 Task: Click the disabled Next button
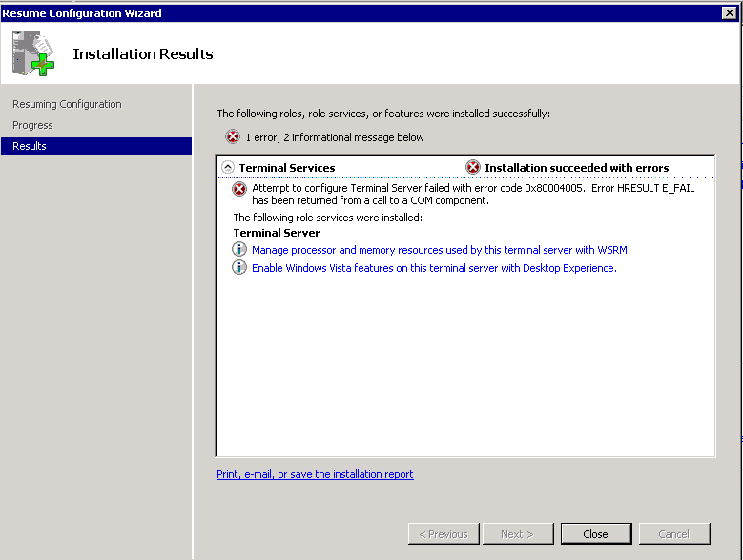click(518, 534)
